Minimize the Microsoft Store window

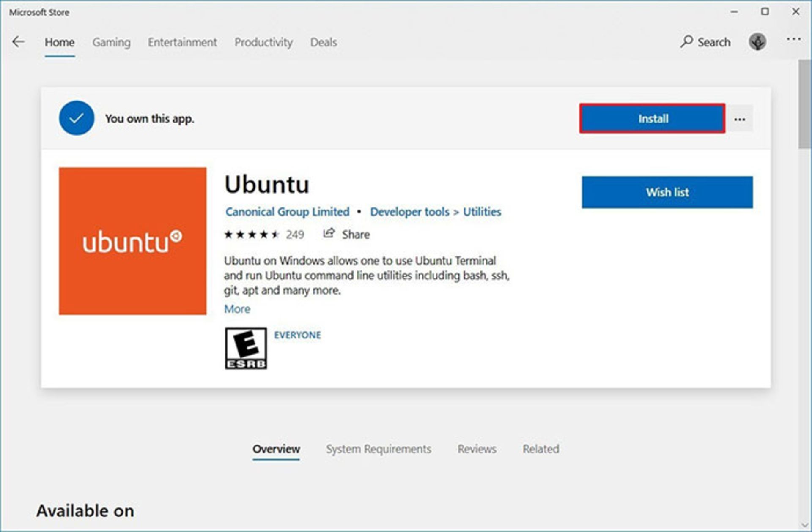(x=734, y=12)
